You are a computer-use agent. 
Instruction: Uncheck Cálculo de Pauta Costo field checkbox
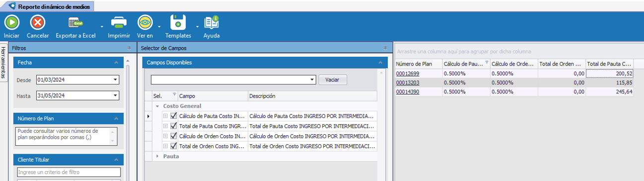tap(174, 116)
